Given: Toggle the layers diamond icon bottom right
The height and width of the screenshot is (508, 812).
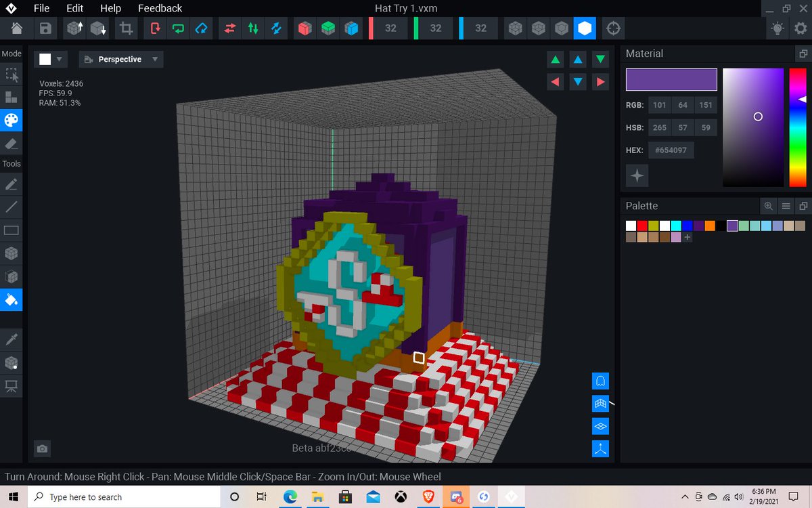Looking at the screenshot, I should tap(600, 426).
